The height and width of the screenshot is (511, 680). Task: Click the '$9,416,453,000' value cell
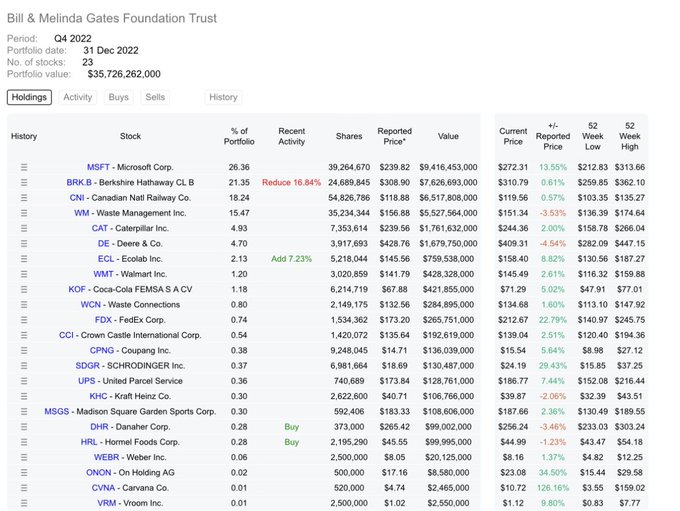coord(448,167)
